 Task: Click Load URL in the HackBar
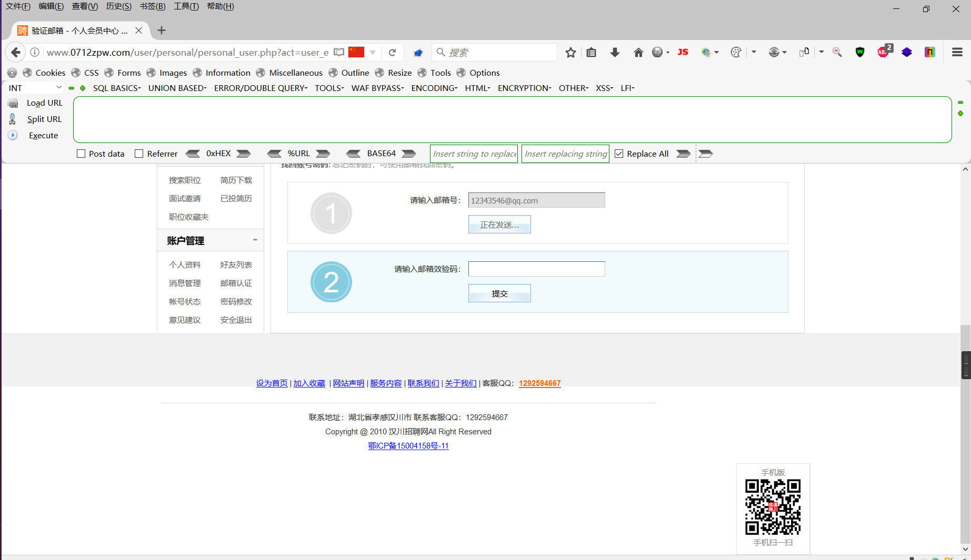tap(44, 103)
